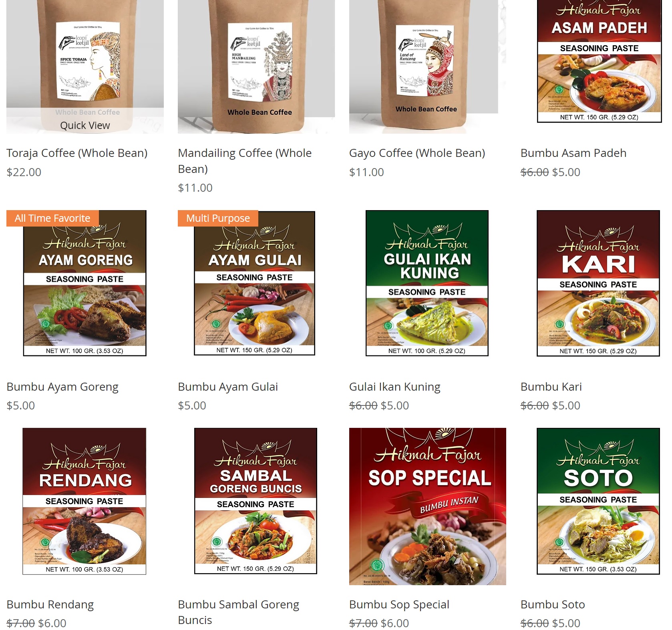Open the Bumbu Ayam Gulai title link
This screenshot has height=630, width=672.
(x=228, y=387)
